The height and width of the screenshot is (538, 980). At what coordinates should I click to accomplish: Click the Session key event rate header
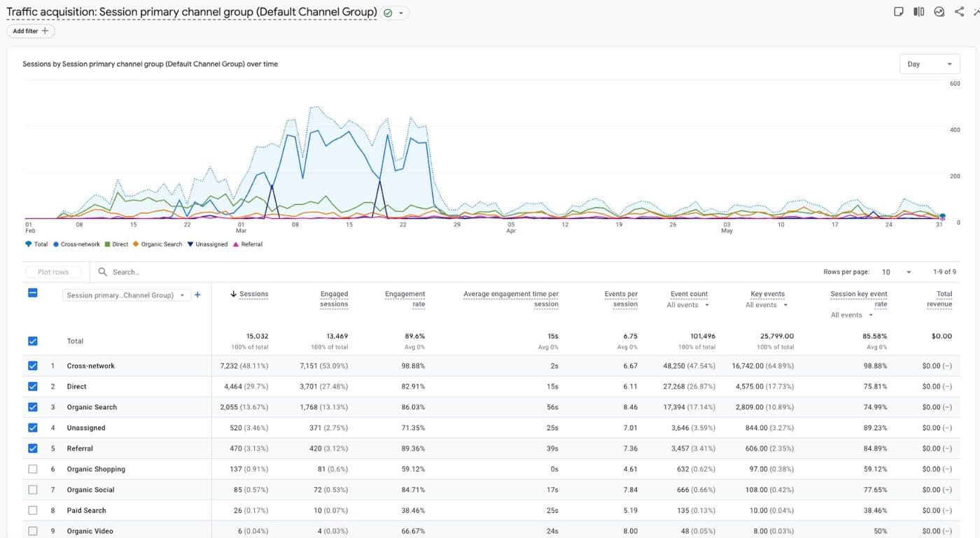(x=859, y=299)
